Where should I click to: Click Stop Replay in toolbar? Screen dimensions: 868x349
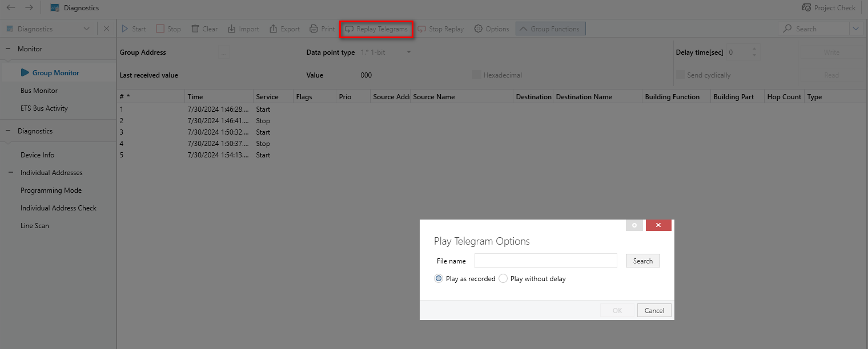(x=440, y=29)
